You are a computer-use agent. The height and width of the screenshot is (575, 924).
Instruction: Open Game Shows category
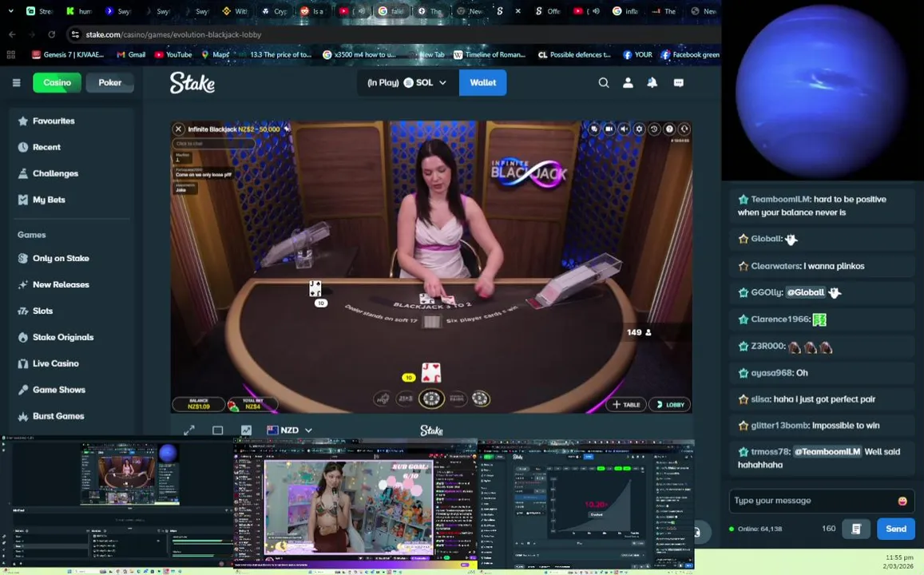pyautogui.click(x=71, y=390)
